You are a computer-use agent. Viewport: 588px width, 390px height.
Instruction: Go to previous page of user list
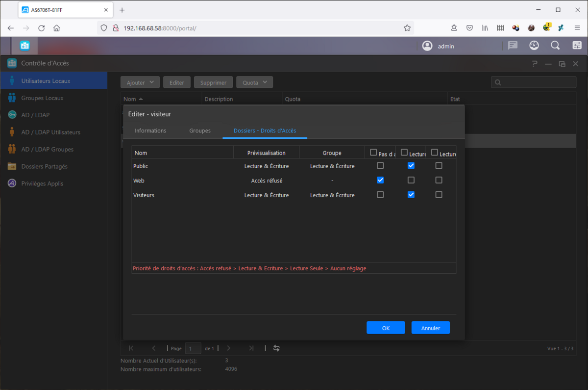click(x=153, y=348)
